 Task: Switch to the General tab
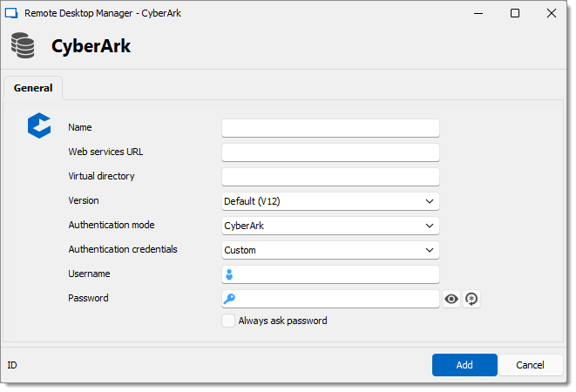[33, 88]
